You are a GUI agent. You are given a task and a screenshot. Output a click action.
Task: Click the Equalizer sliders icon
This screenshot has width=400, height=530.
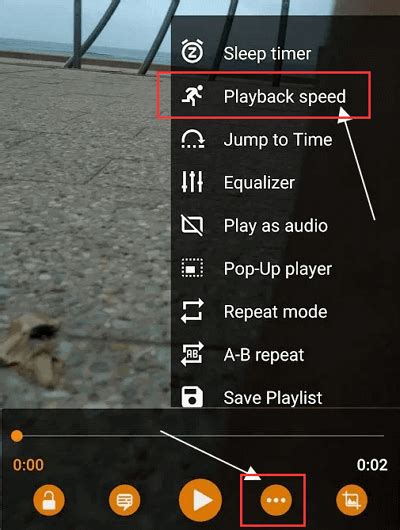(192, 182)
